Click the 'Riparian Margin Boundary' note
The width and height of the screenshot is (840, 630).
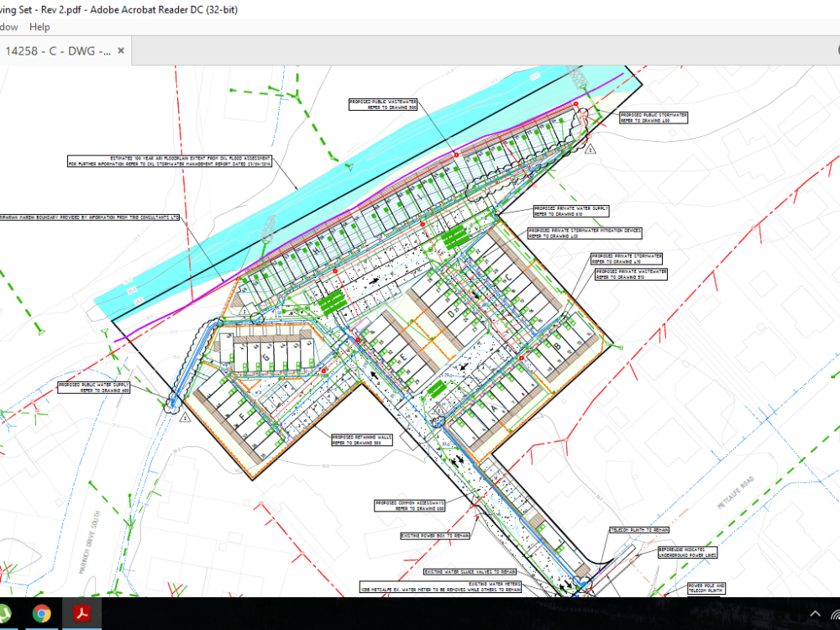click(x=89, y=218)
